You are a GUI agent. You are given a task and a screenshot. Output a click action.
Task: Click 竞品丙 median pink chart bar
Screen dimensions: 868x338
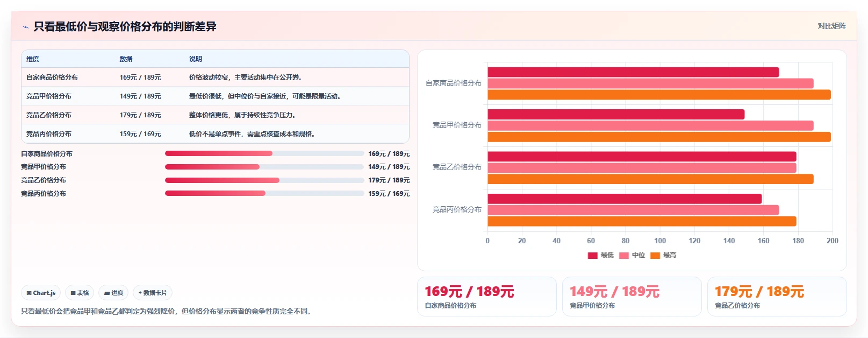[633, 210]
